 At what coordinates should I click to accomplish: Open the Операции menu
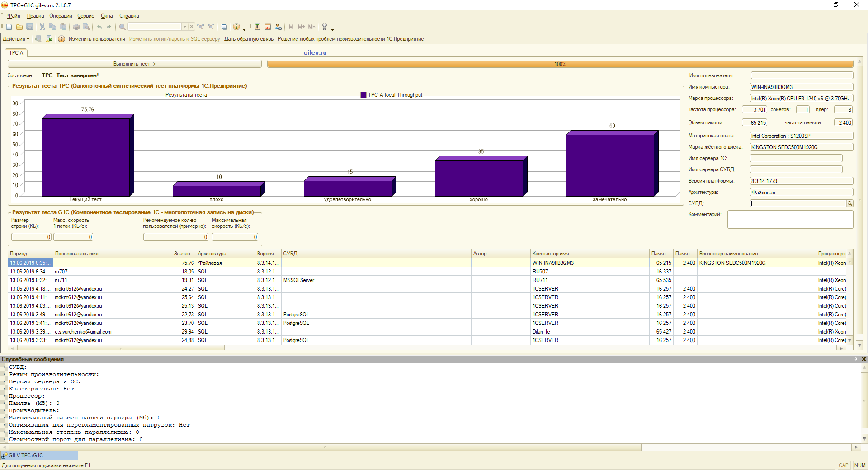click(61, 16)
